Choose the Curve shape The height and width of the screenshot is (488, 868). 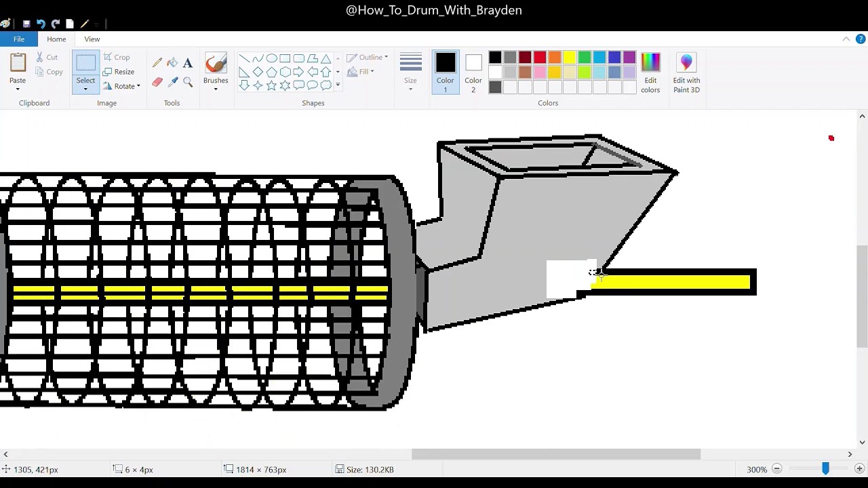[x=258, y=58]
